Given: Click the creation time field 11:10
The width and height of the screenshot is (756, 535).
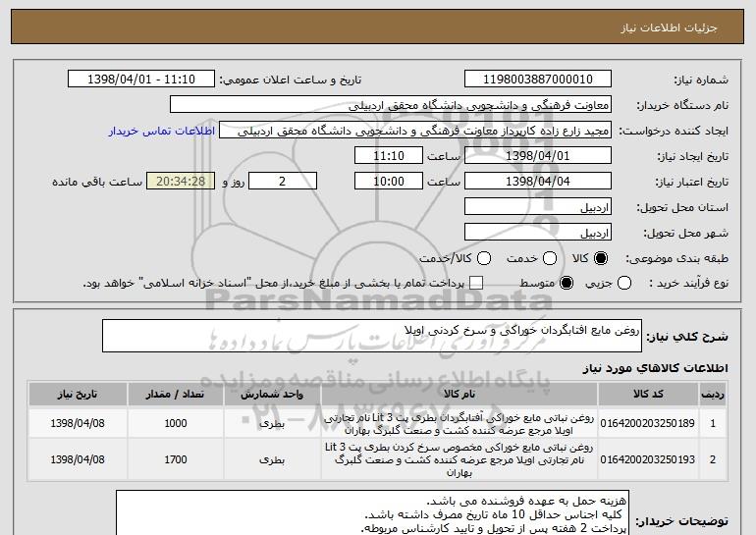Looking at the screenshot, I should (389, 156).
